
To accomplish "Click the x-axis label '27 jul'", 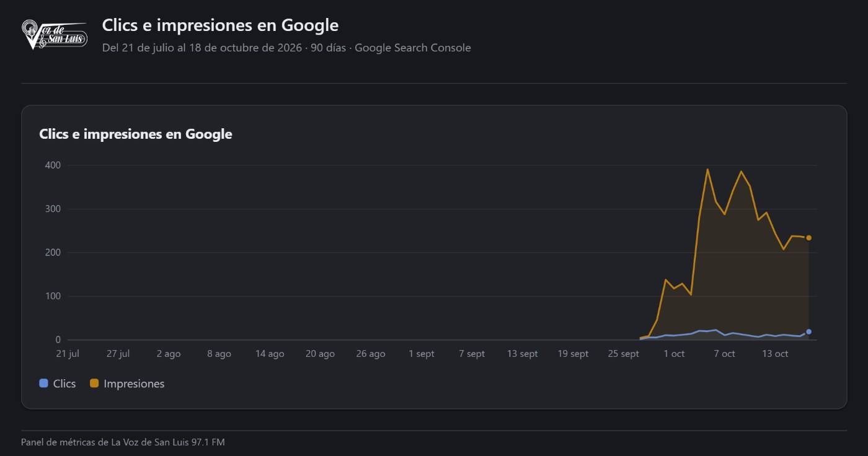I will (118, 354).
